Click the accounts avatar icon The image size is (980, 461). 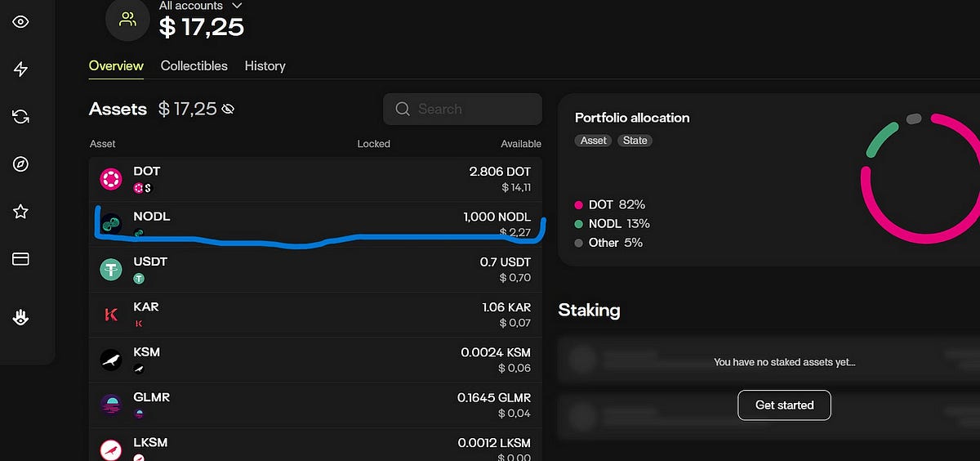(127, 19)
